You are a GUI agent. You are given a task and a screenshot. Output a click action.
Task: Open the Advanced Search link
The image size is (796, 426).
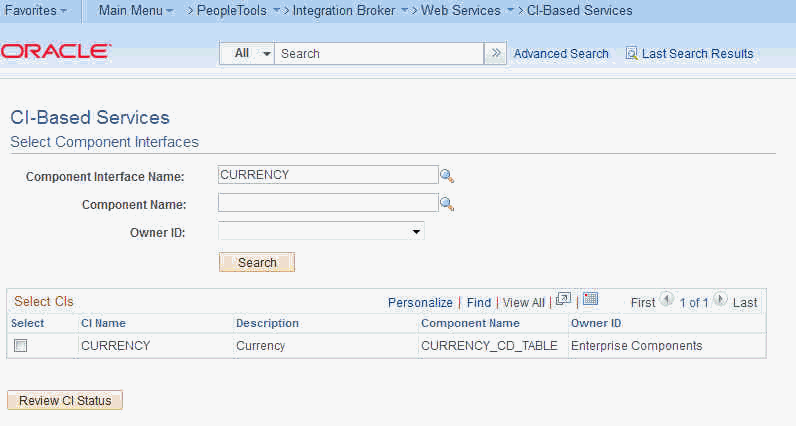click(x=561, y=54)
